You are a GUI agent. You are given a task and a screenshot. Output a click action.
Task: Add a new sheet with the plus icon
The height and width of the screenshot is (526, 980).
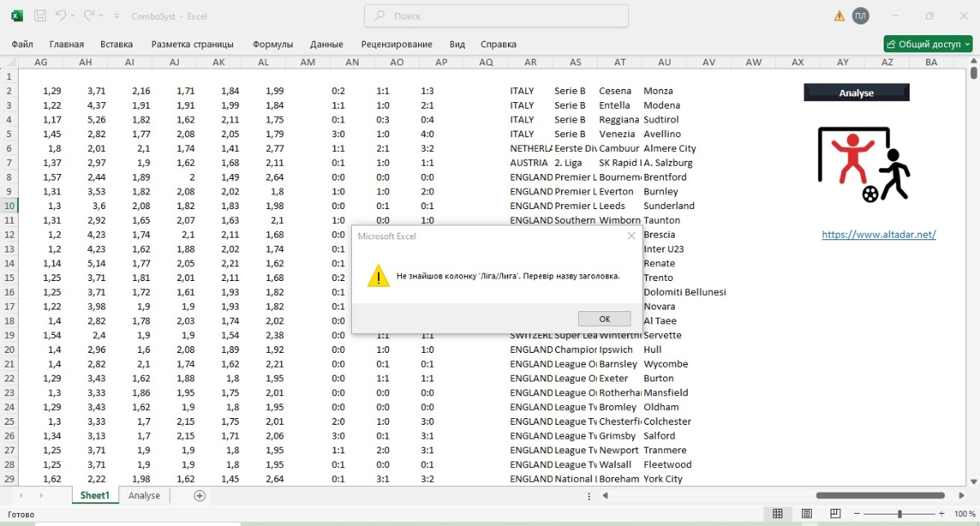pos(199,496)
